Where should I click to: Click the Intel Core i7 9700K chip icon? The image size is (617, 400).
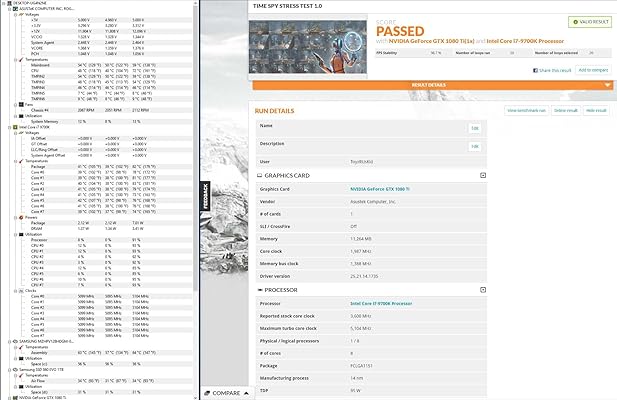[x=13, y=127]
